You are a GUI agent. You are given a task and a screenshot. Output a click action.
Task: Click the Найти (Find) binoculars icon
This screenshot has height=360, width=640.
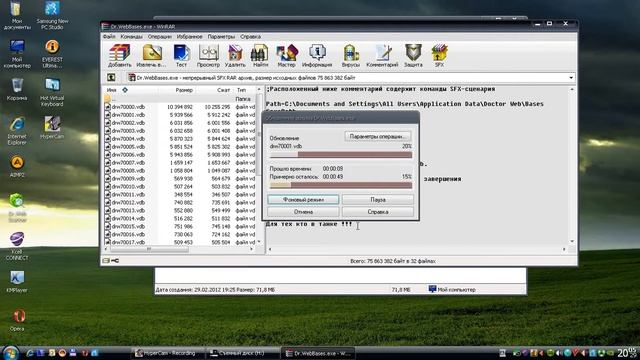point(260,56)
